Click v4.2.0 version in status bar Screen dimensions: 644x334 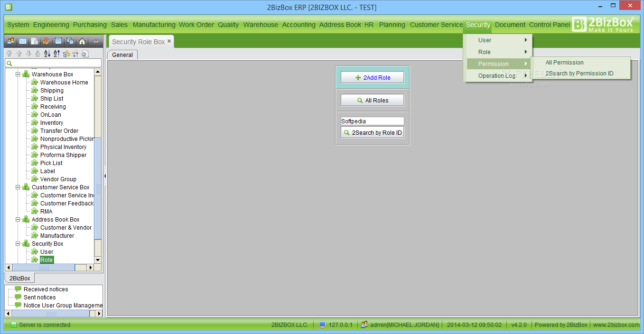point(519,325)
